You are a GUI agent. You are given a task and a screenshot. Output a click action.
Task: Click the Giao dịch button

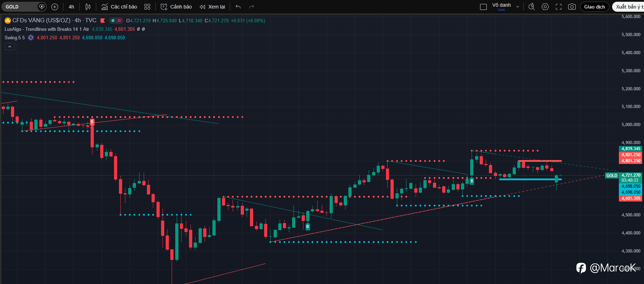coord(594,7)
